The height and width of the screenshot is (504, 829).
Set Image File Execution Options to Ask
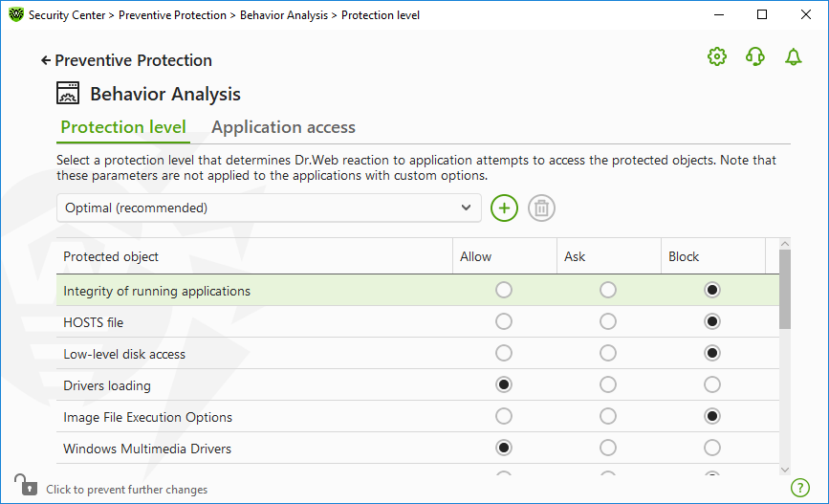(x=607, y=416)
